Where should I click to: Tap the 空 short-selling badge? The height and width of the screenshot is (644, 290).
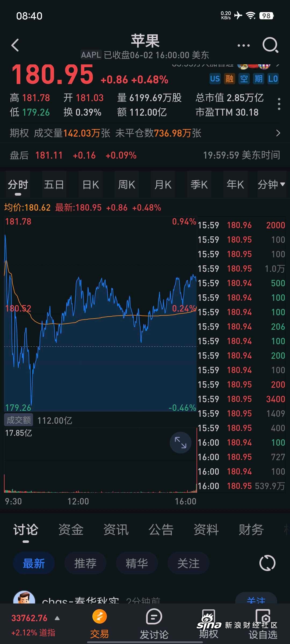244,79
